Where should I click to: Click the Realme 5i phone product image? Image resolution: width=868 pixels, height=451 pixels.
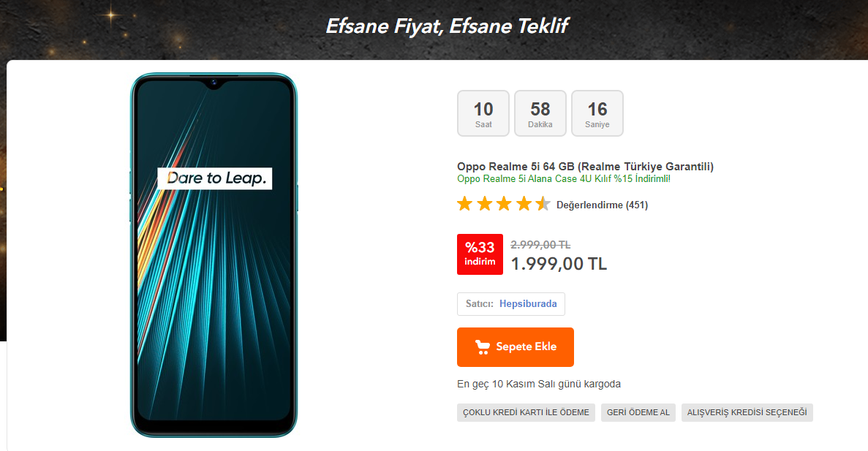click(x=214, y=254)
